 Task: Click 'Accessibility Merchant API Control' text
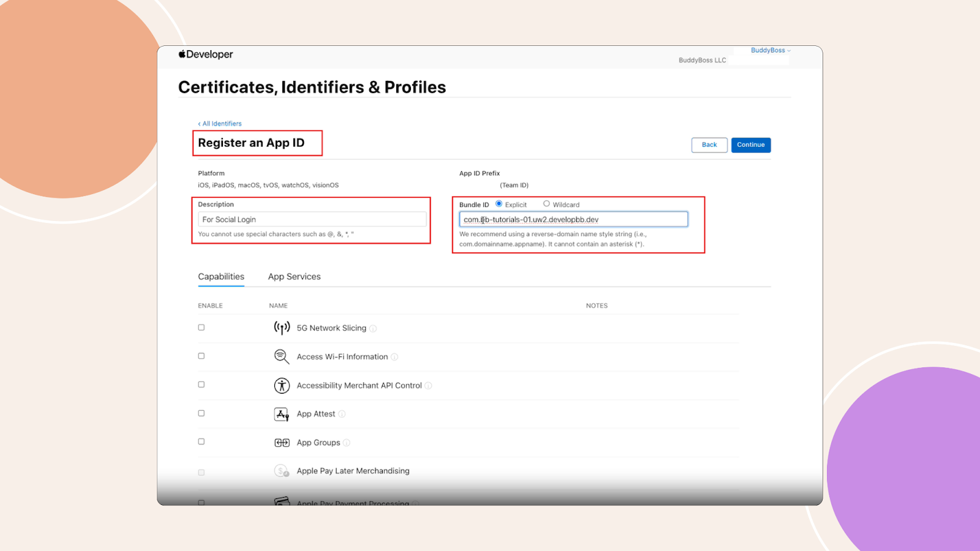tap(360, 386)
